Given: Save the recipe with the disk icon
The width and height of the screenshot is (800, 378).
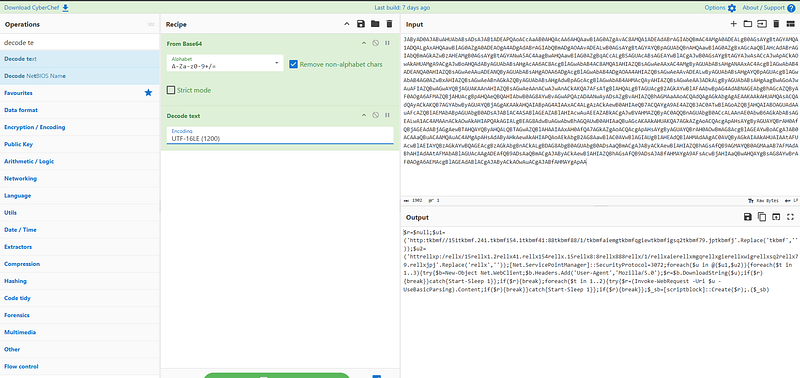Looking at the screenshot, I should click(x=361, y=24).
